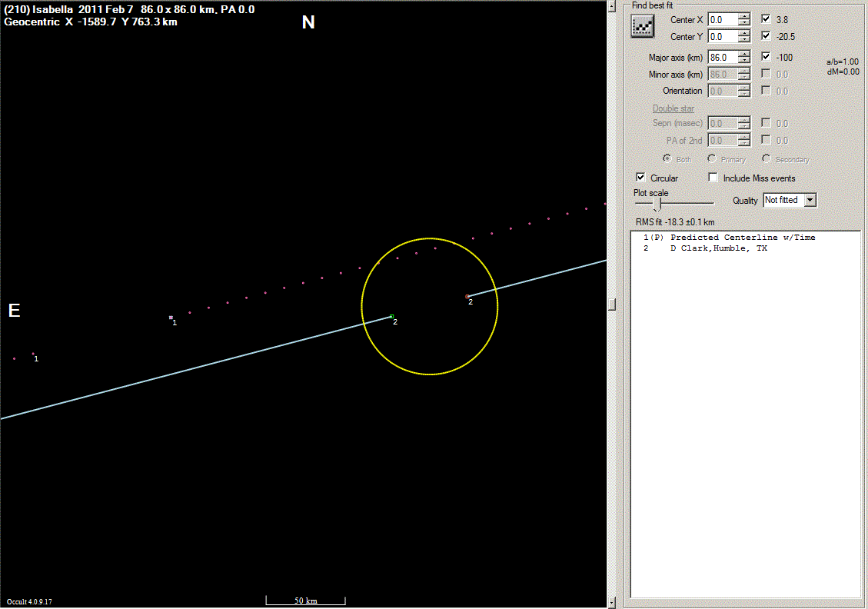Increase Center Y with the up spinner arrow
Viewport: 868px width, 609px height.
click(744, 33)
